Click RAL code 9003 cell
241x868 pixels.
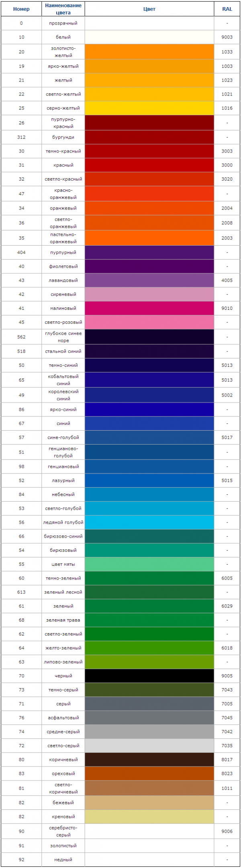(x=227, y=37)
